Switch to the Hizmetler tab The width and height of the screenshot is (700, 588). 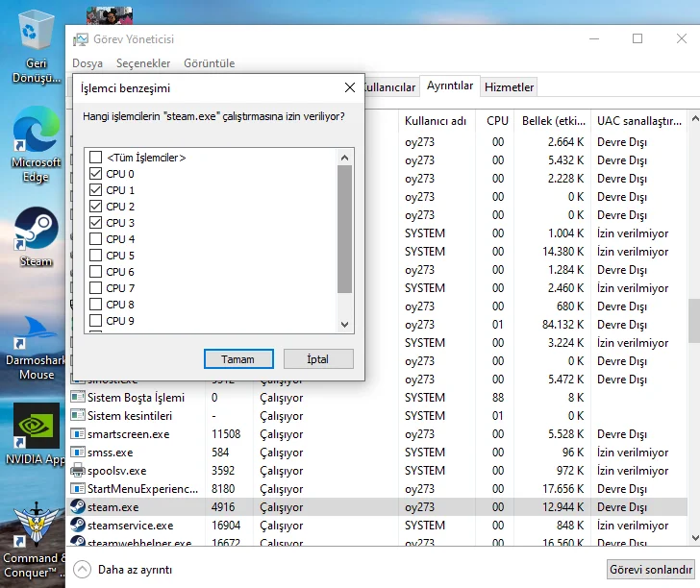509,87
